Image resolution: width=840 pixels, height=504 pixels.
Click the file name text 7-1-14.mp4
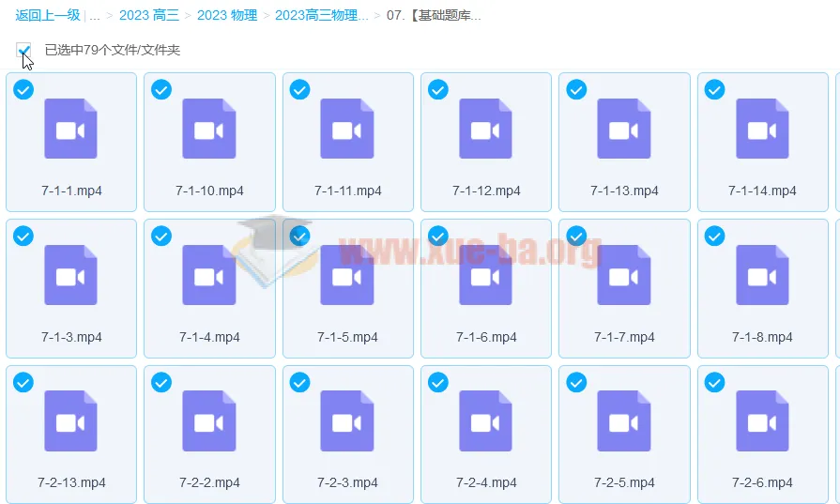coord(762,191)
